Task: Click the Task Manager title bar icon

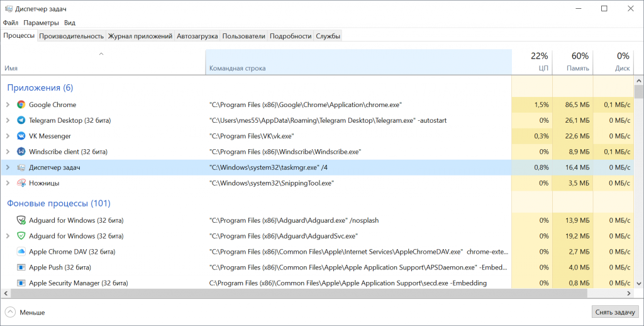Action: click(9, 9)
